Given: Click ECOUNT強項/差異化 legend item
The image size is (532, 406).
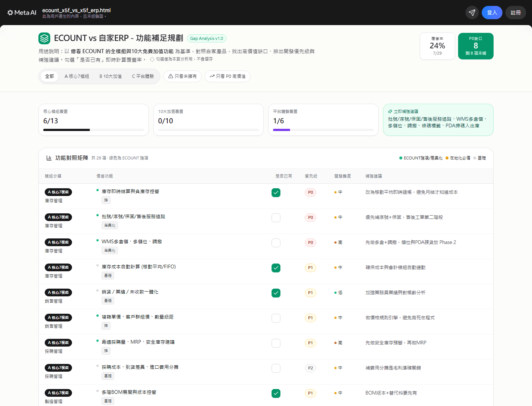Looking at the screenshot, I should coord(421,158).
